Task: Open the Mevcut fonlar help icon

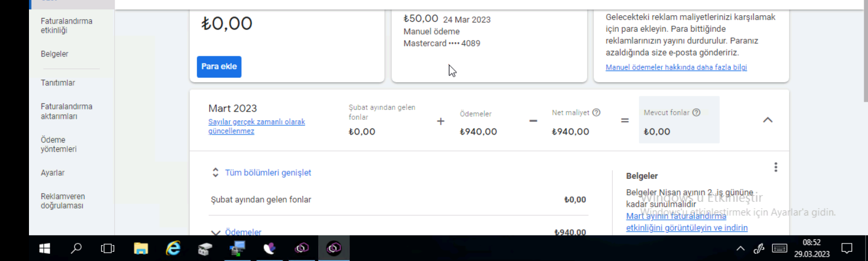Action: pos(696,112)
